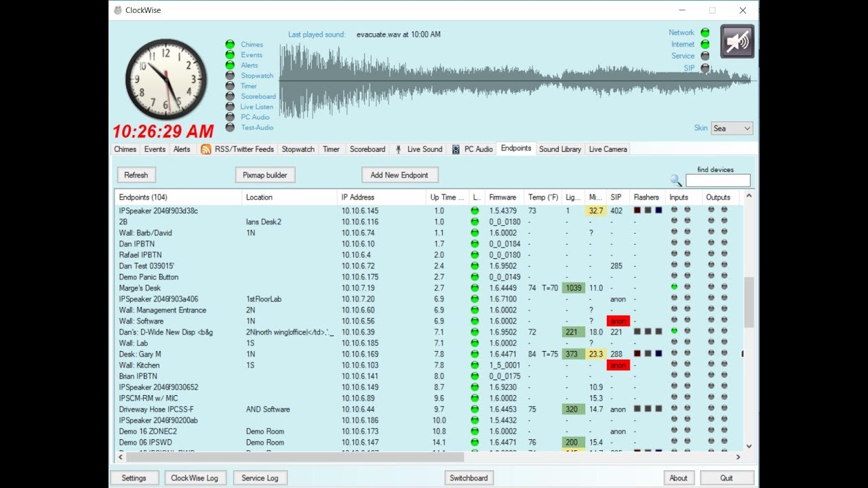Click the microphone icon on Live Sound tab
Image resolution: width=868 pixels, height=488 pixels.
click(x=399, y=149)
